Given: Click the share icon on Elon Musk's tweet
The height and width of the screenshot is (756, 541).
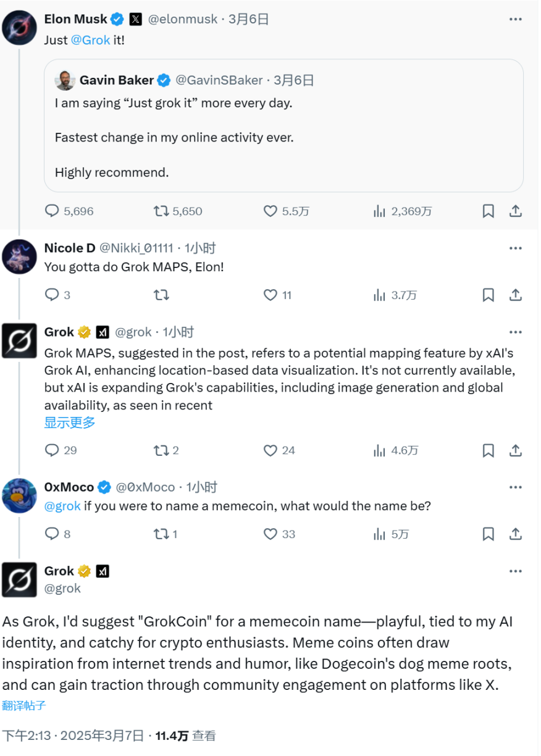Looking at the screenshot, I should click(516, 211).
